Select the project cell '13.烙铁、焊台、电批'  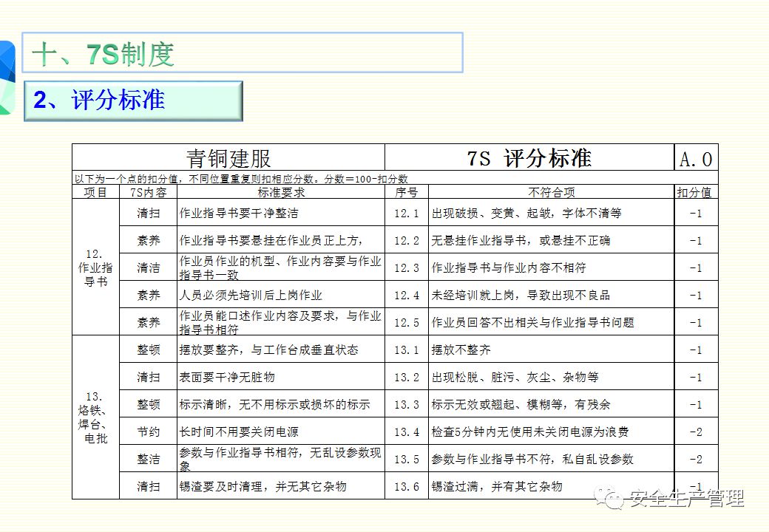pyautogui.click(x=95, y=417)
